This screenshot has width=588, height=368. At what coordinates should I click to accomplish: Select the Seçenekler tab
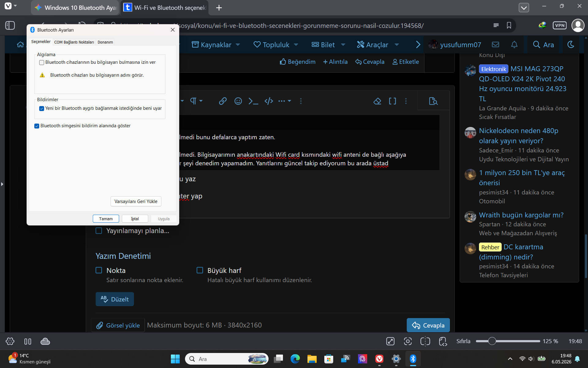click(41, 41)
